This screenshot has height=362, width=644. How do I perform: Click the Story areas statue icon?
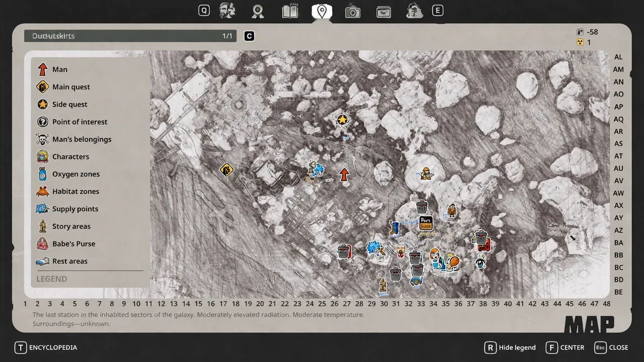[x=43, y=226]
